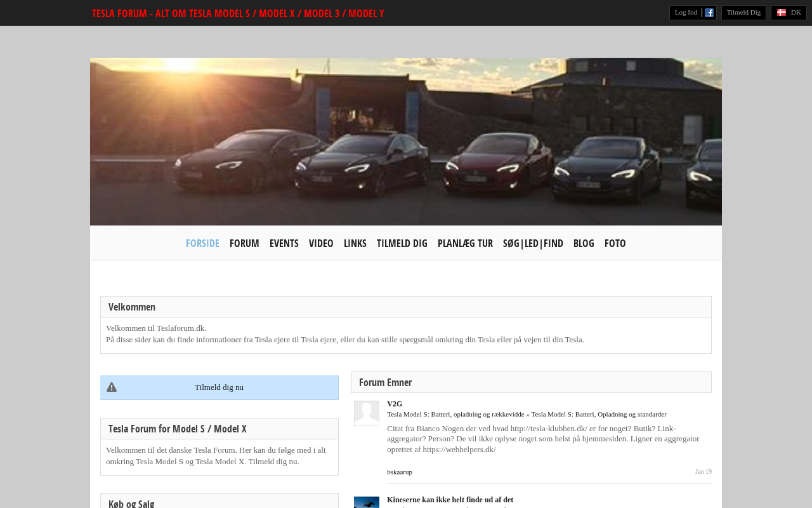Open bskaarup user profile link
The width and height of the screenshot is (812, 508).
[x=400, y=472]
